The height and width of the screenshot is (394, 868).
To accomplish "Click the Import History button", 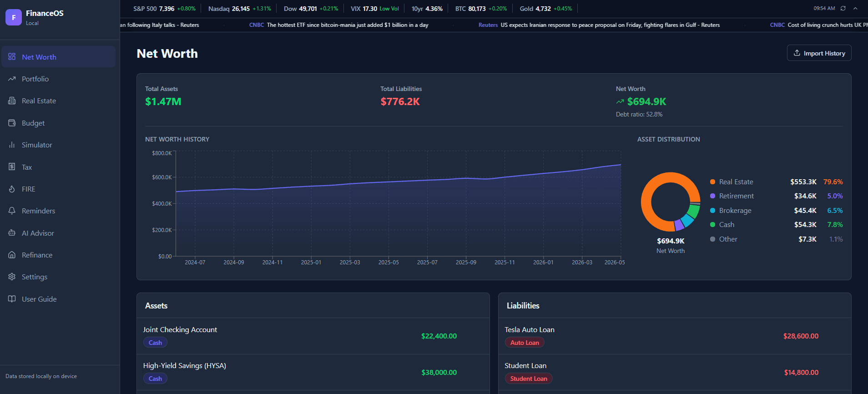I will (819, 53).
